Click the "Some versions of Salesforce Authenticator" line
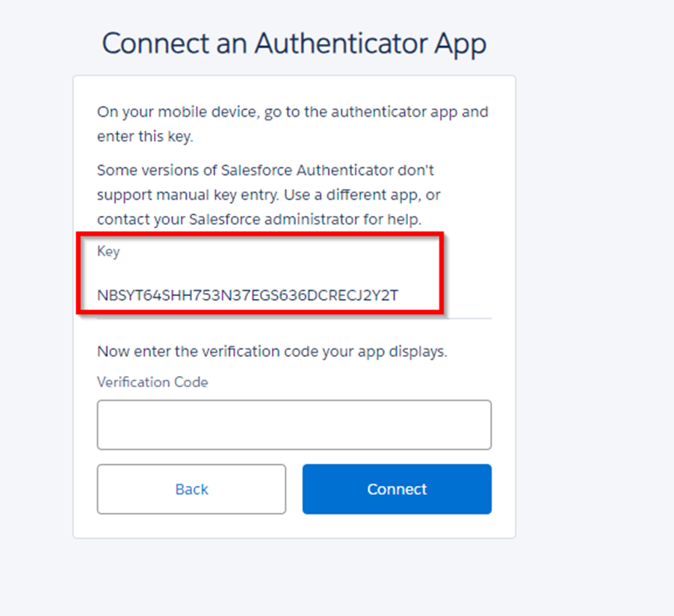This screenshot has height=616, width=674. [x=265, y=170]
